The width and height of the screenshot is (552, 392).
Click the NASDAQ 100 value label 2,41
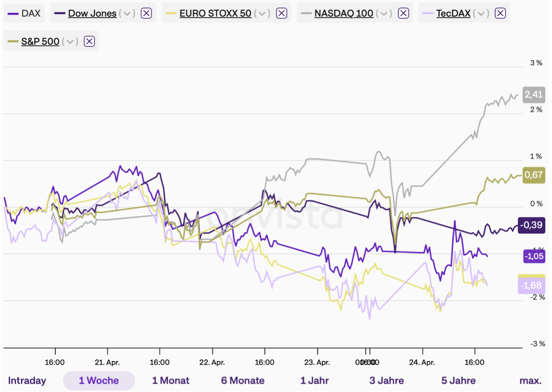click(533, 95)
